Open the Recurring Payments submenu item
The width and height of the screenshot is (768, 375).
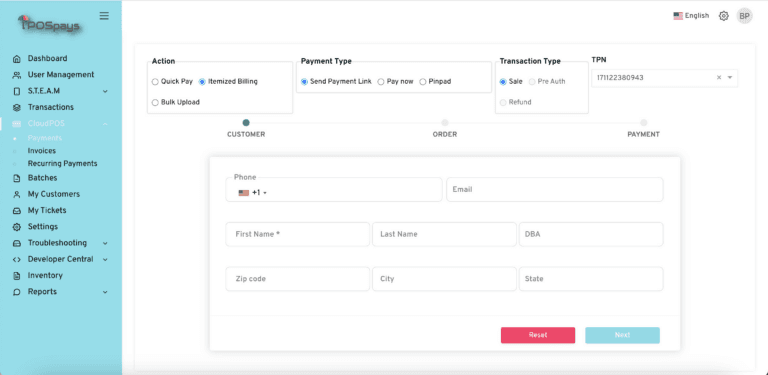pyautogui.click(x=62, y=164)
